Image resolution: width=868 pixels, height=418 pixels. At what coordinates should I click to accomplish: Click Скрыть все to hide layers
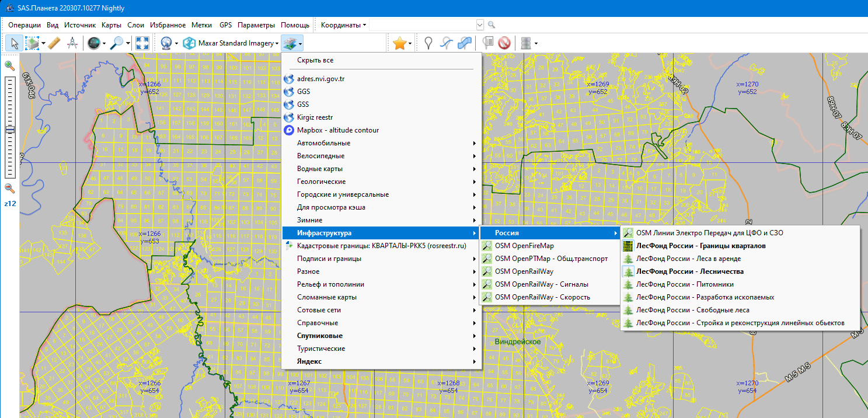tap(315, 60)
